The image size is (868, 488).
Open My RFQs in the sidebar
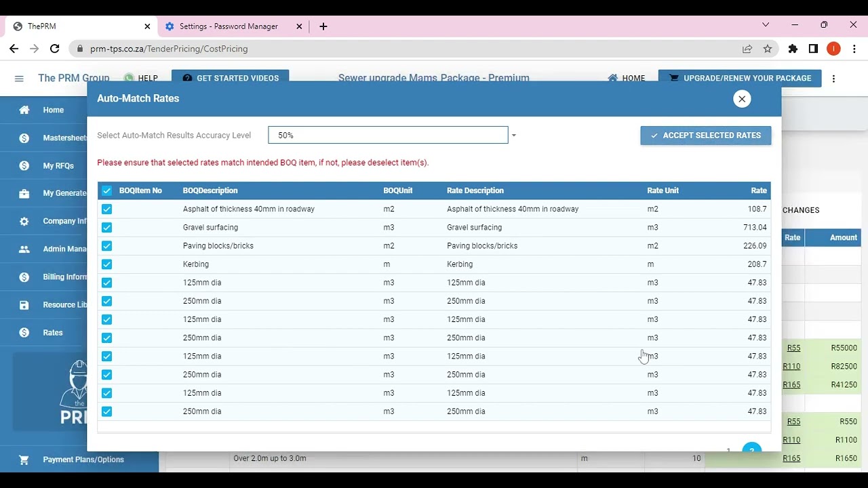[x=58, y=166]
